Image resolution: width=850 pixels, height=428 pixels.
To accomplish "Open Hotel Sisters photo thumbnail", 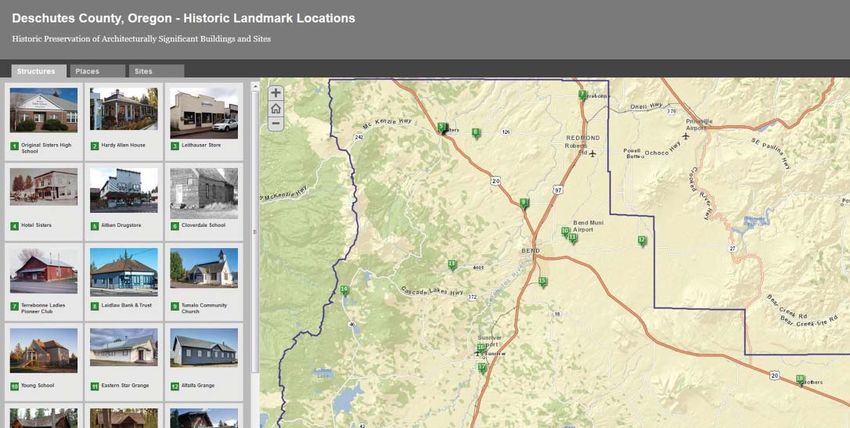I will (x=44, y=186).
